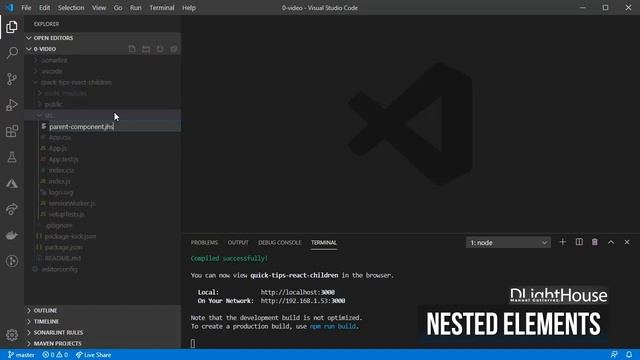640x360 pixels.
Task: Open the View menu
Action: (99, 8)
